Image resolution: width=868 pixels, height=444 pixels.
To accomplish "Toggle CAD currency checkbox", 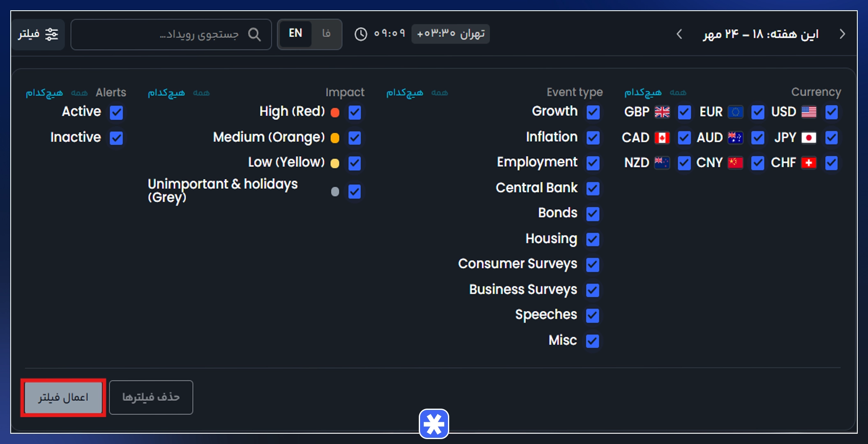I will (x=684, y=138).
